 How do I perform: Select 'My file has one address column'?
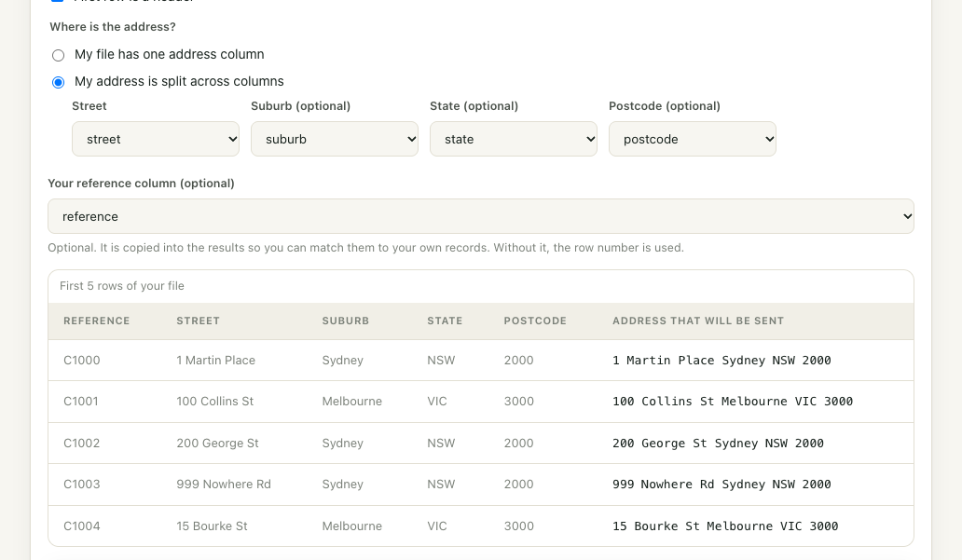click(59, 55)
